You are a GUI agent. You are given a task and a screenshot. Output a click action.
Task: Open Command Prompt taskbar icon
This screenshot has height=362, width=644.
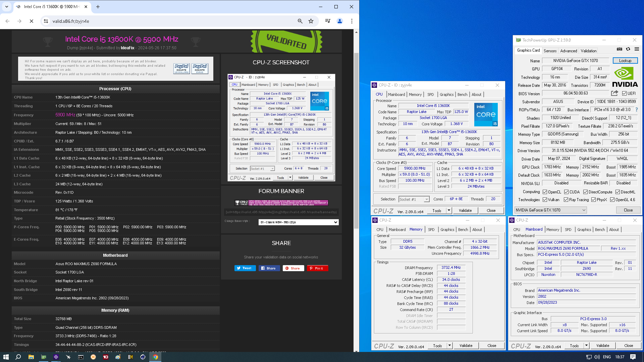pyautogui.click(x=81, y=357)
